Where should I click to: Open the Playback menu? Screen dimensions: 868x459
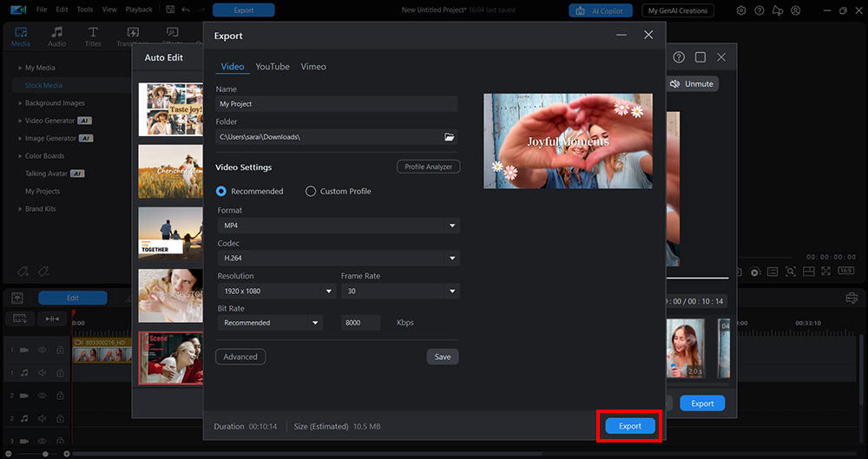tap(139, 10)
